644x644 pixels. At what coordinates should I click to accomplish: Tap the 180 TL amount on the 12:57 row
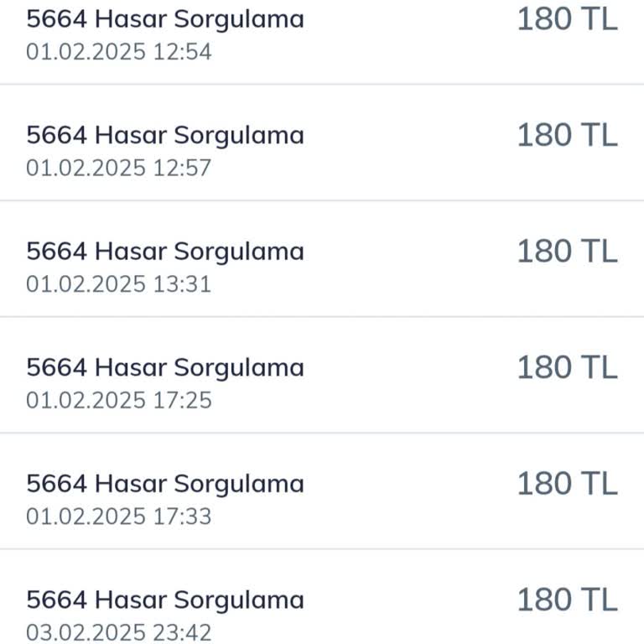(x=567, y=135)
